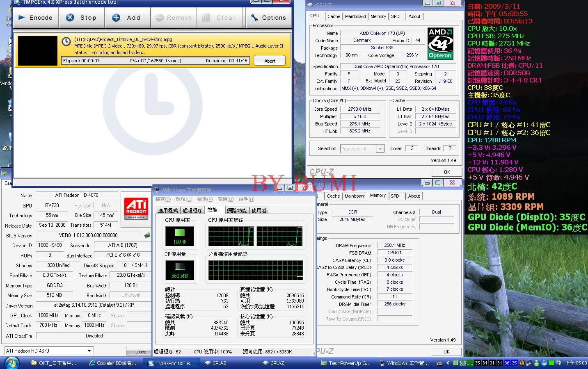Open the GPU selector dropdown ATI Radeon HD 4670

(48, 351)
